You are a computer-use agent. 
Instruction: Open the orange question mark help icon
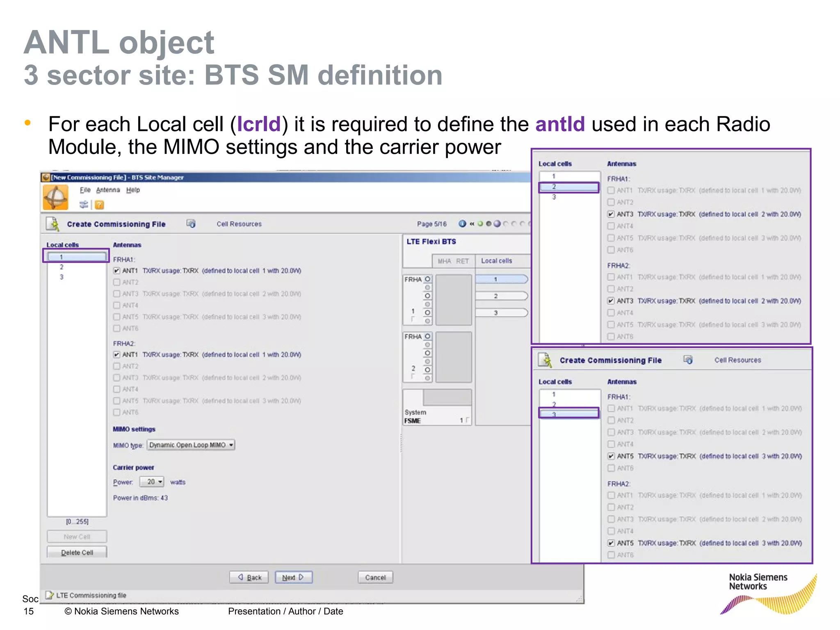99,205
